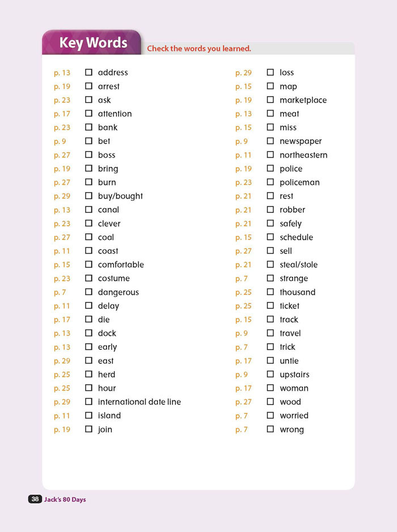Tick the dangerous word checkbox

[x=88, y=292]
